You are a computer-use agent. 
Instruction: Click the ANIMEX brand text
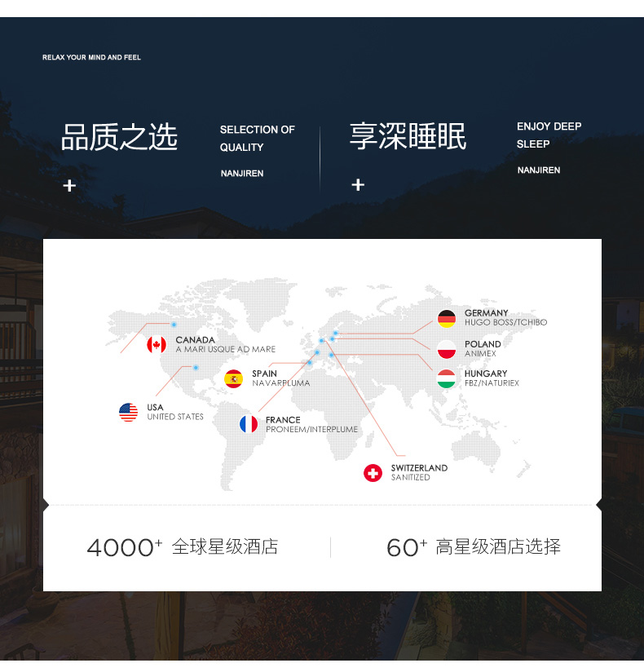[480, 354]
